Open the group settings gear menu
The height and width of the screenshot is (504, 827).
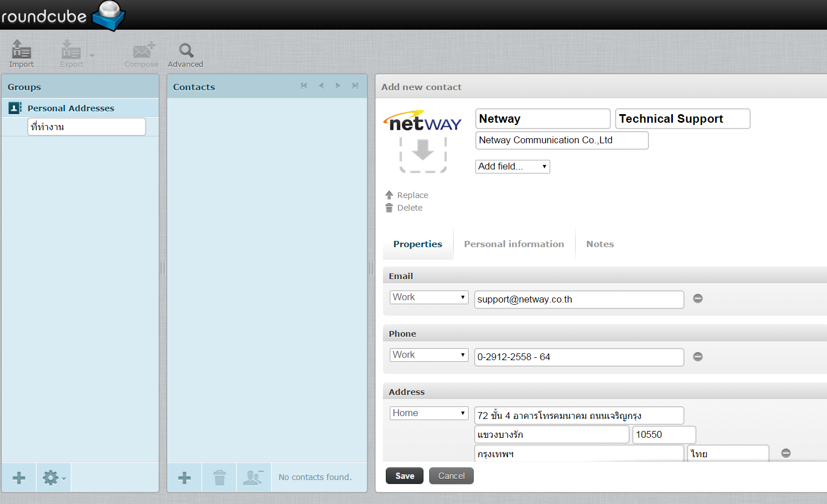[x=53, y=478]
